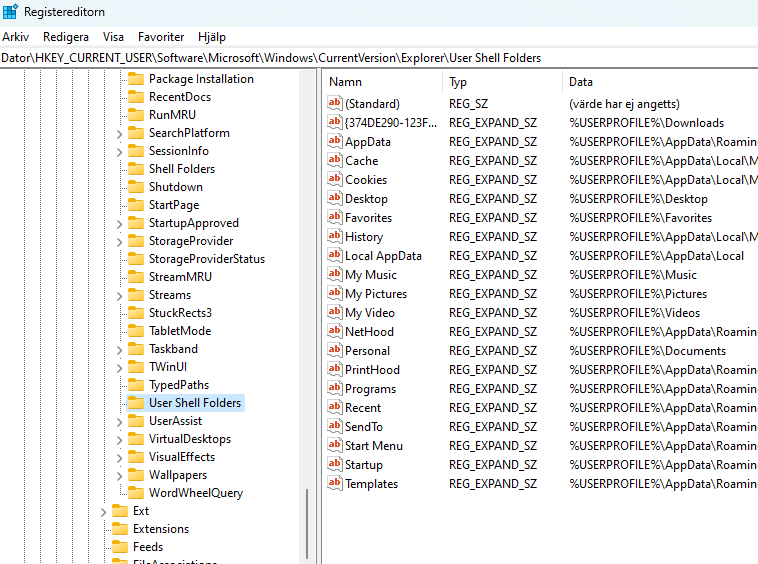Open the Redigera menu
Screen dimensions: 758x564
tap(66, 37)
